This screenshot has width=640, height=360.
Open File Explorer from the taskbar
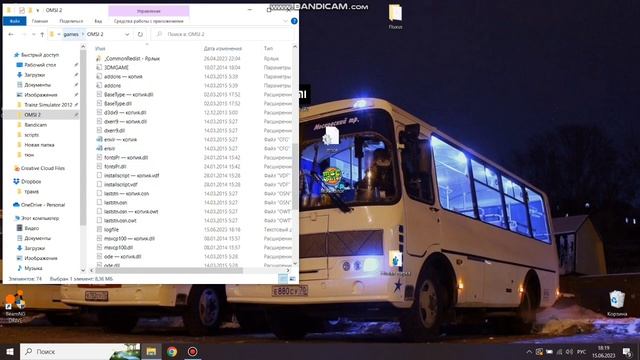[x=151, y=351]
